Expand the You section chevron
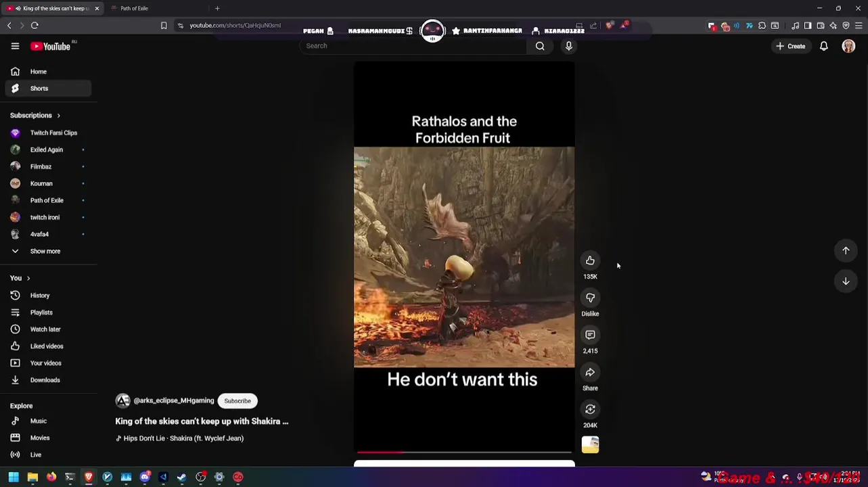868x487 pixels. coord(28,278)
